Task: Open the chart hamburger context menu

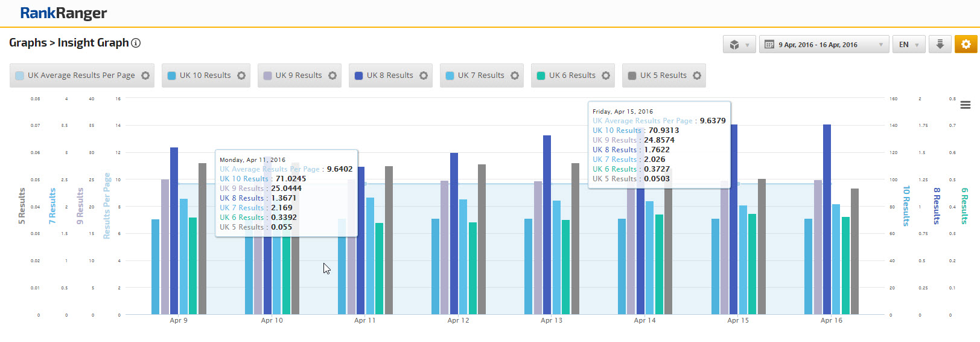Action: pos(966,105)
